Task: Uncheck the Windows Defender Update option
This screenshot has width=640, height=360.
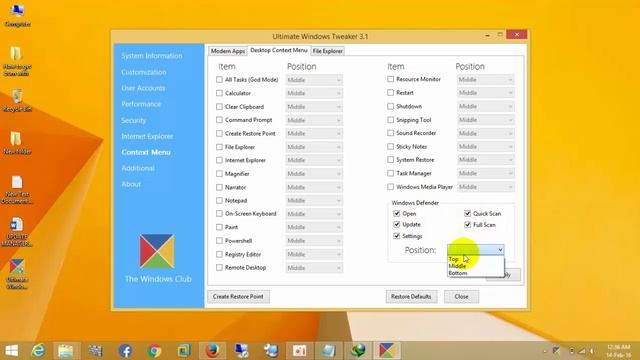Action: (x=396, y=224)
